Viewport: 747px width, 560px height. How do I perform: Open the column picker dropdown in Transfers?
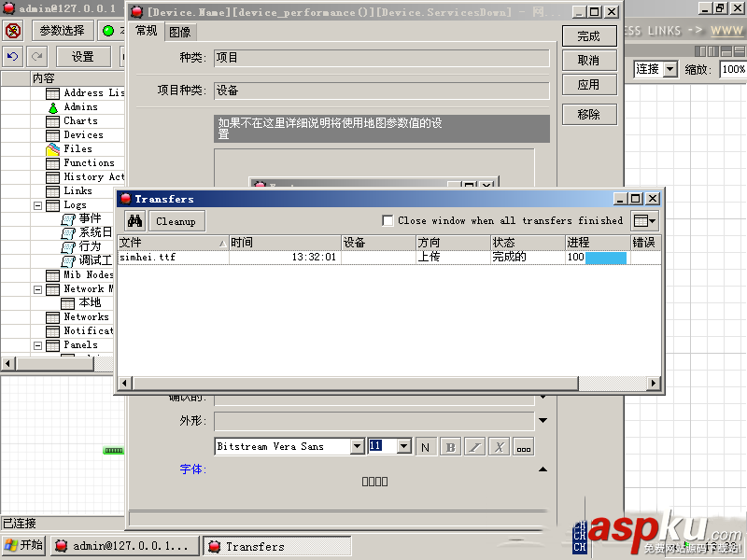[645, 221]
